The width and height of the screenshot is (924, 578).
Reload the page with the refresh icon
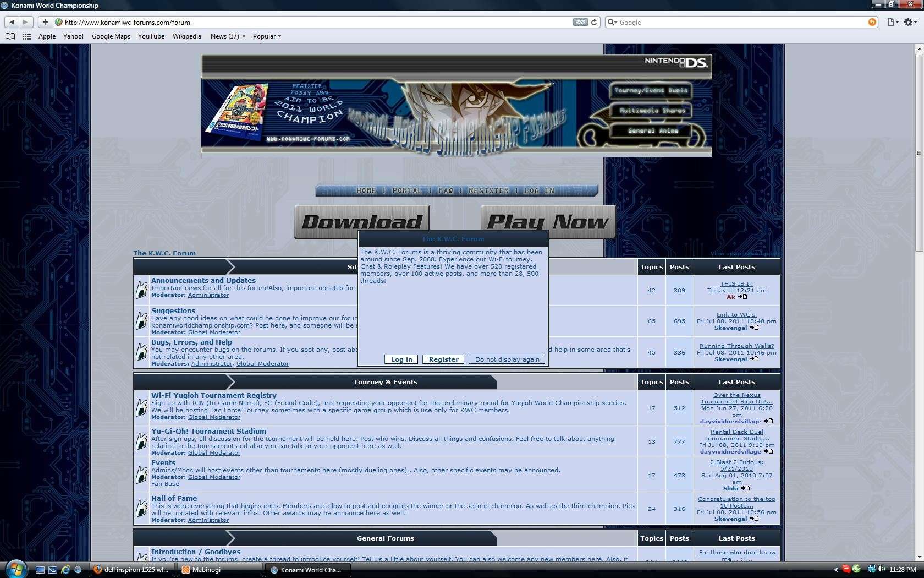coord(594,22)
